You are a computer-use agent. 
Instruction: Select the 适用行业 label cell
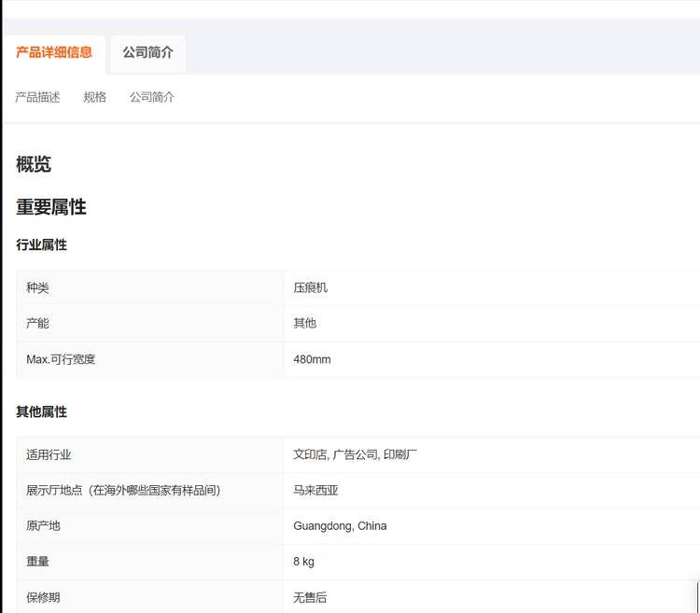tap(49, 454)
